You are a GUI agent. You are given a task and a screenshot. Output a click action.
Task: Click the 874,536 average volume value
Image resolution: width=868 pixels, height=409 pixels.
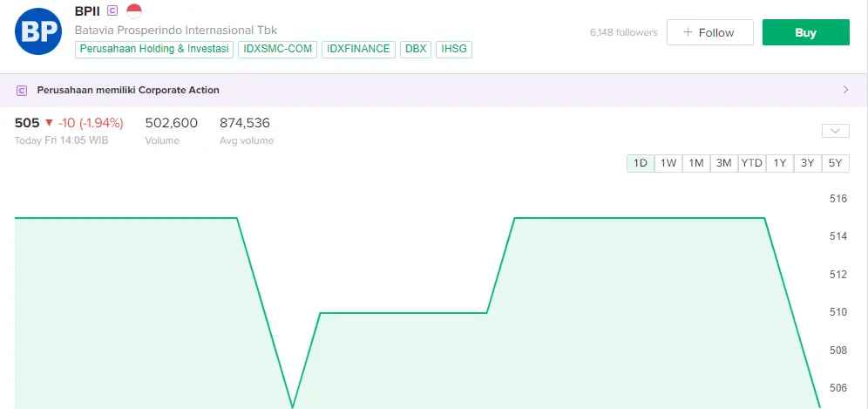click(245, 123)
